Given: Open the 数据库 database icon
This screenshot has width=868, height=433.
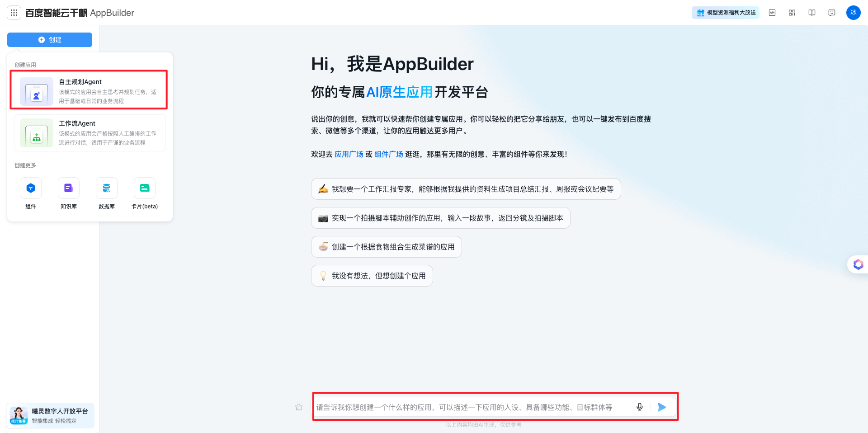Looking at the screenshot, I should tap(107, 188).
